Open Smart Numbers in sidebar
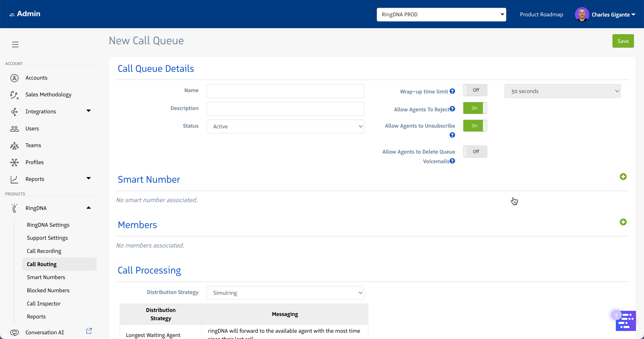The width and height of the screenshot is (644, 339). 46,277
